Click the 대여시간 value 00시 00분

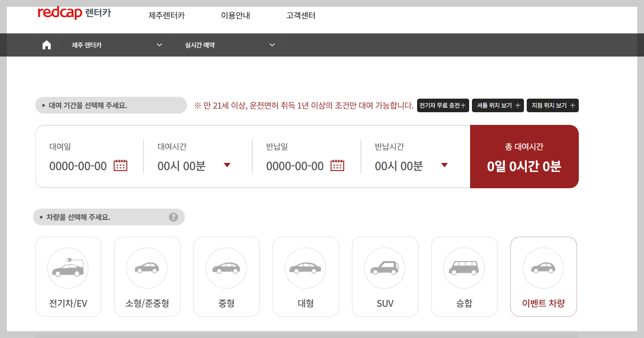coord(182,166)
